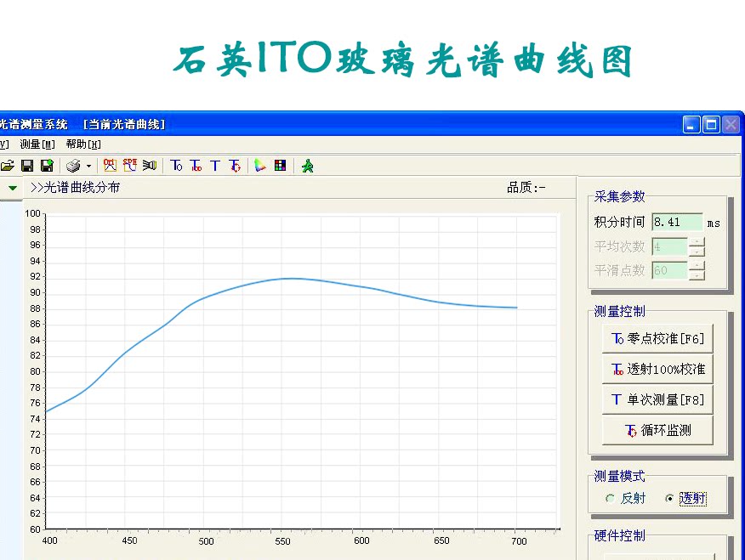Click the Save As floppy icon with green dot

[x=47, y=166]
